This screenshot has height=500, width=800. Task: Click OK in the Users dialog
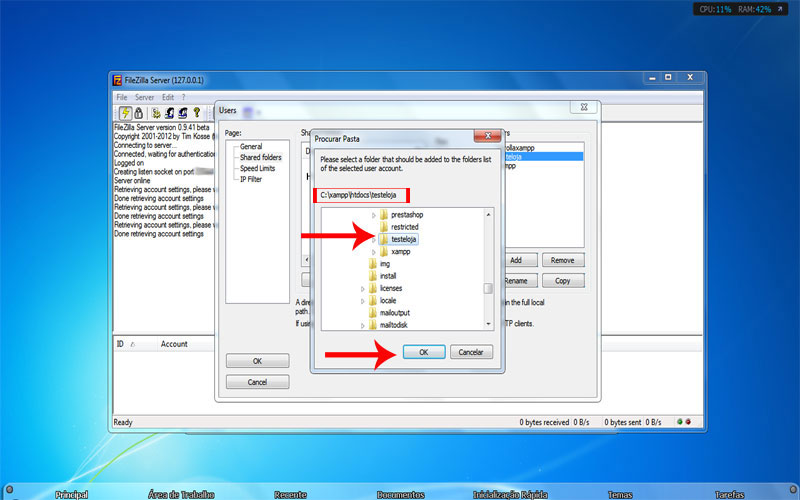click(x=257, y=361)
